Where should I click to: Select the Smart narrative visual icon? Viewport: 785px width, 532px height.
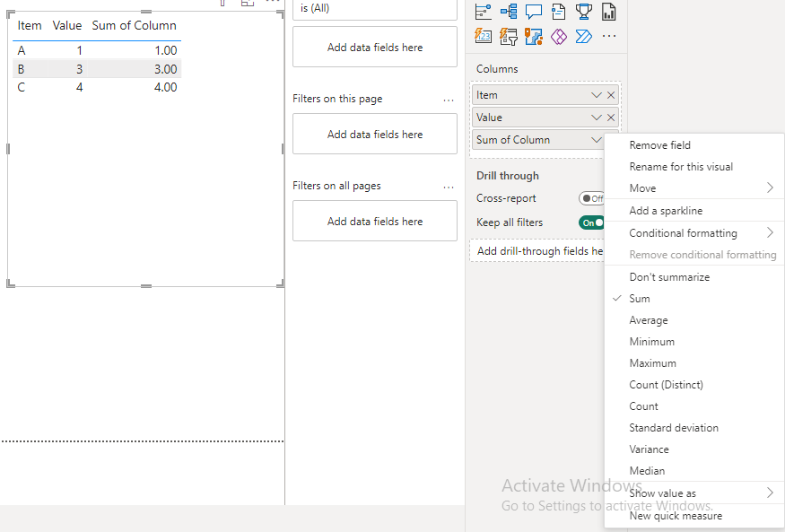coord(559,12)
